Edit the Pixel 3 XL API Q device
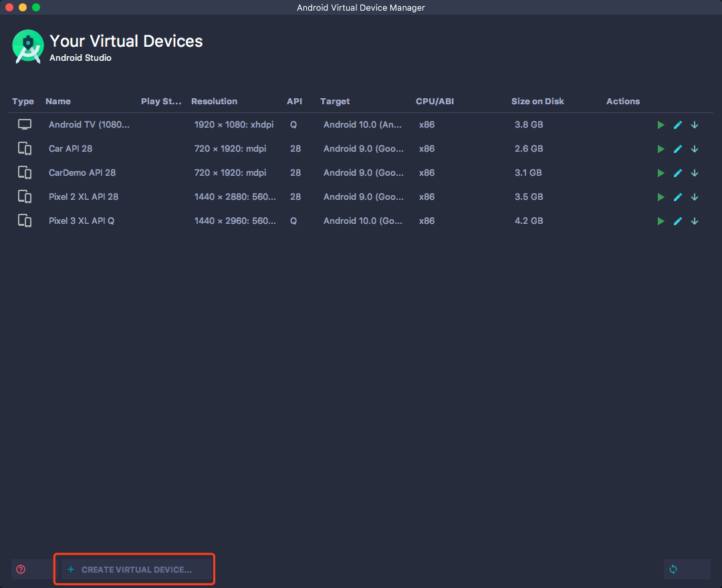Viewport: 722px width, 588px height. 678,221
